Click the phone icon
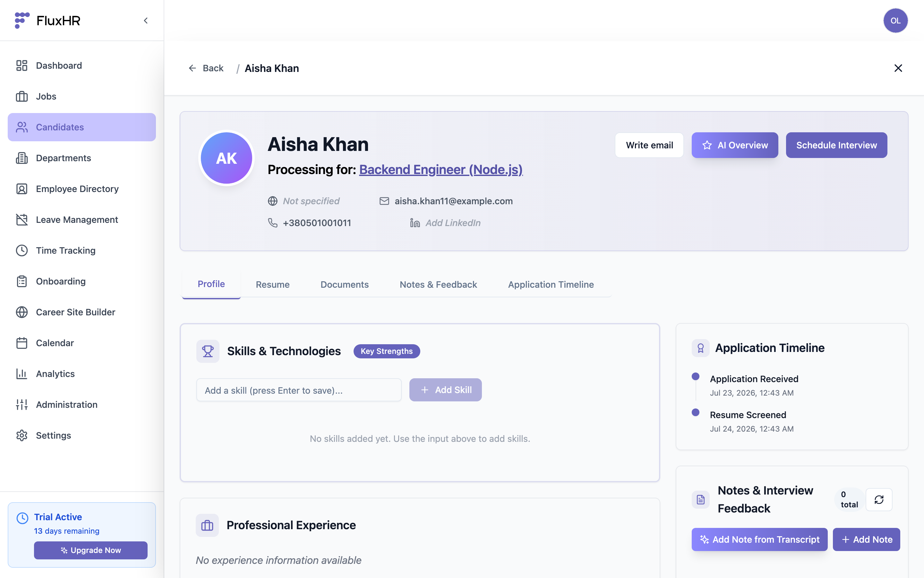The width and height of the screenshot is (924, 578). coord(273,223)
